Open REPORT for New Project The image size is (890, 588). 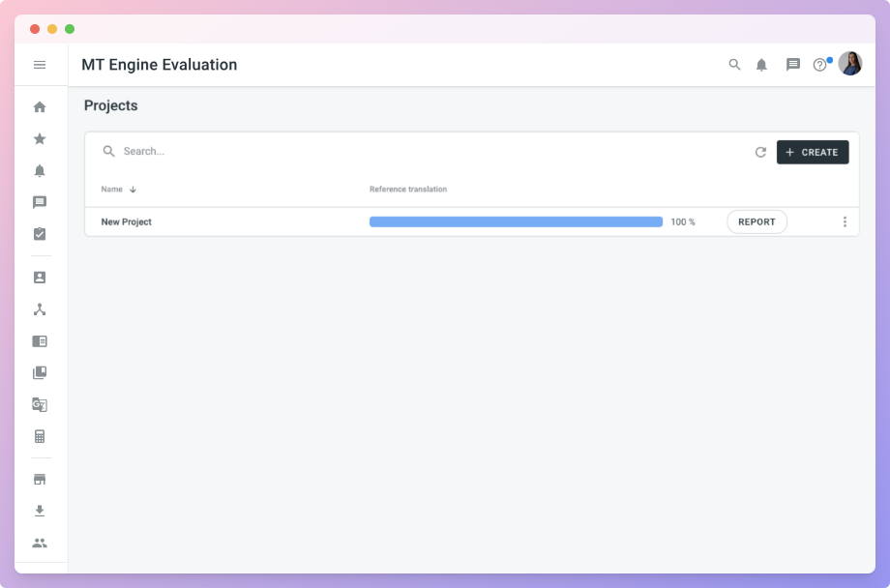pos(756,221)
